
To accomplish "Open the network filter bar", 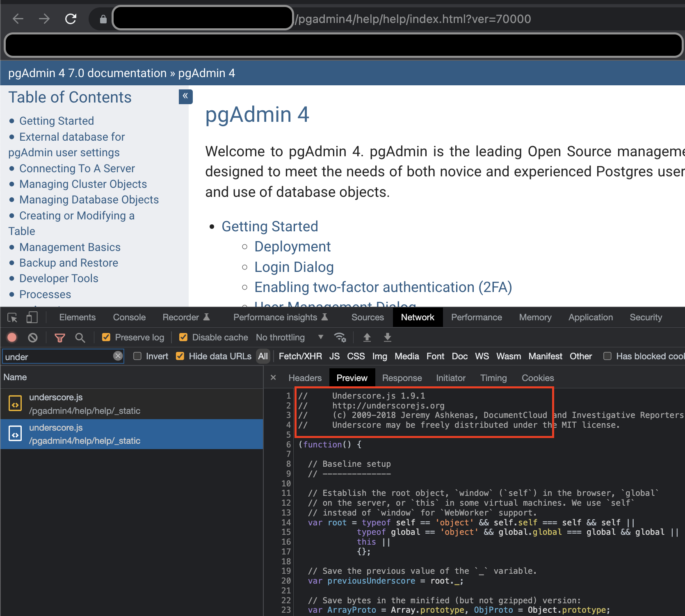I will coord(60,337).
